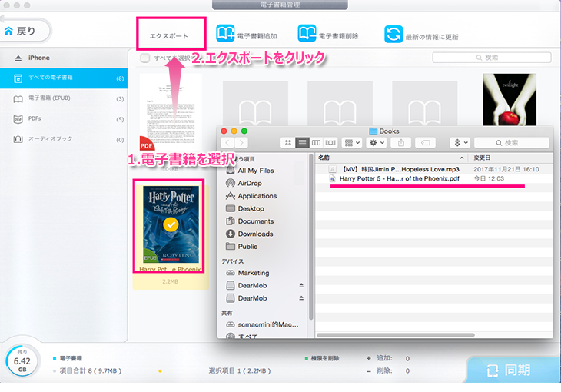Click the 6.42 GB remaining storage indicator

22,361
